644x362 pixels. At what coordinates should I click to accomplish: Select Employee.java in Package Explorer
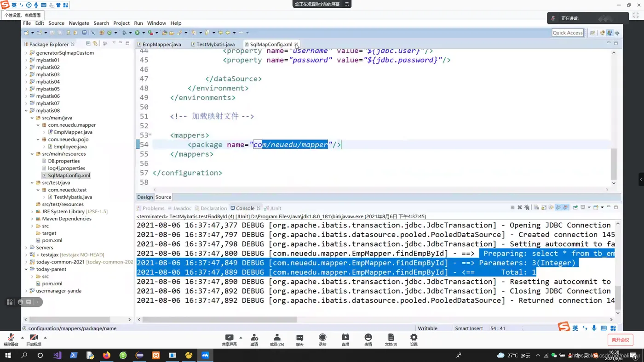(x=67, y=147)
